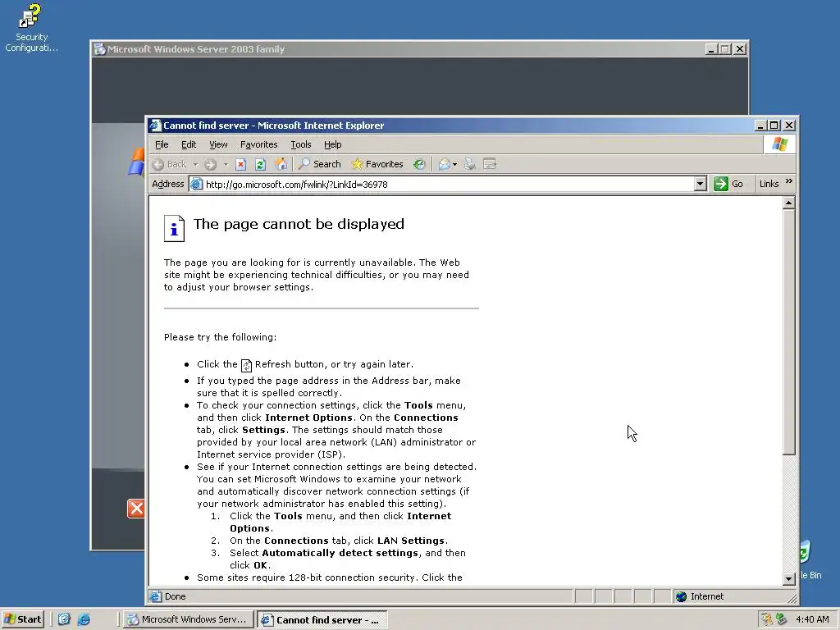Click the Back button in Internet Explorer
This screenshot has width=840, height=630.
click(x=170, y=164)
